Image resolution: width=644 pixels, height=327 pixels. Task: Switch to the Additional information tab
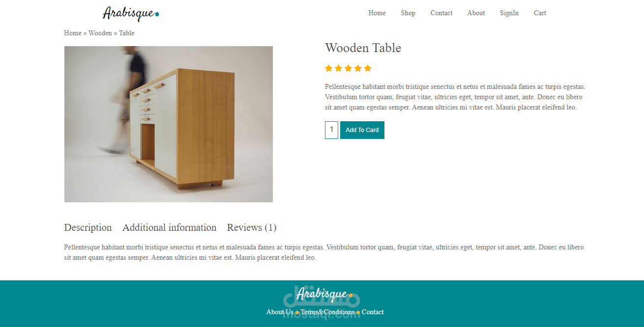(170, 227)
